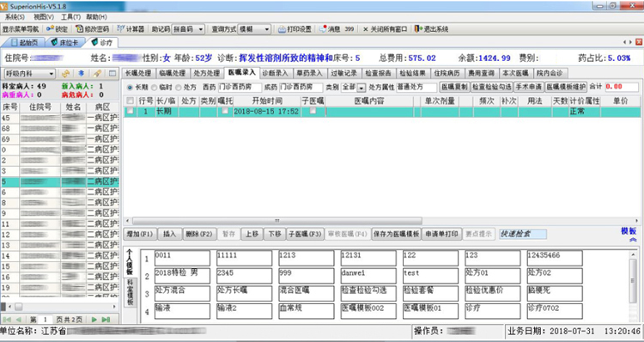
Task: Go to previous page of patient list
Action: tap(19, 320)
